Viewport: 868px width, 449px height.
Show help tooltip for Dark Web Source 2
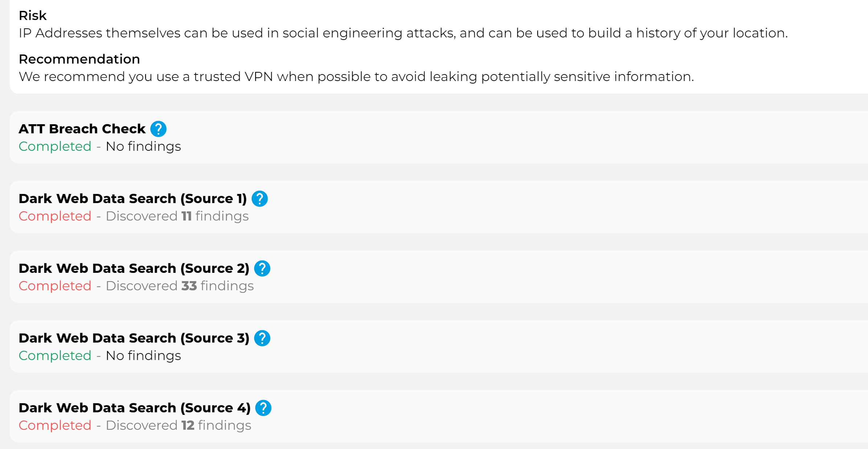point(262,268)
